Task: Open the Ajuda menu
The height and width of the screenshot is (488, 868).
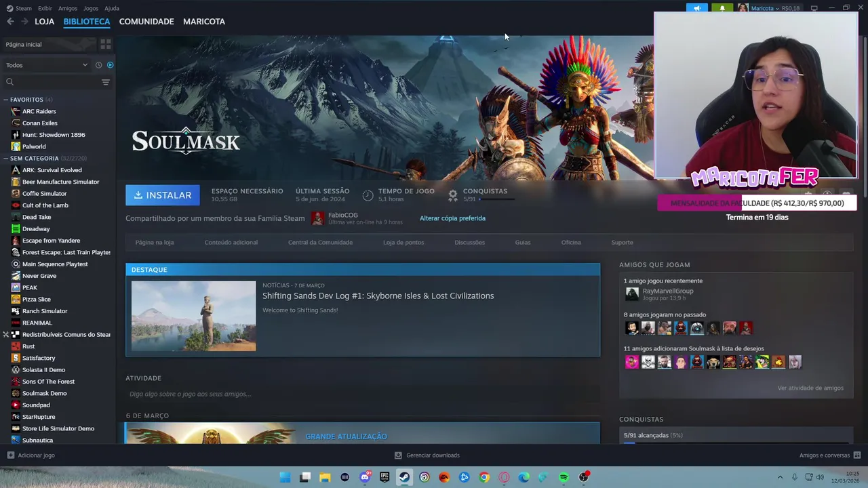Action: [x=112, y=8]
